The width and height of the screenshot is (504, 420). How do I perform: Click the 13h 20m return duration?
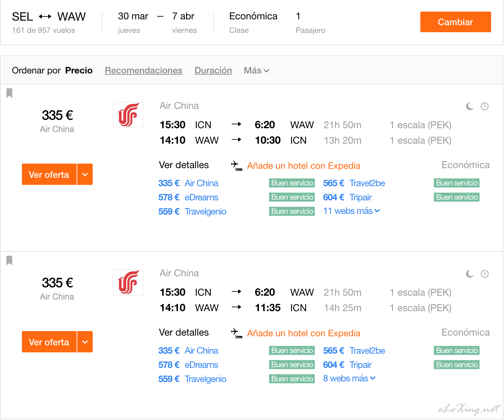[x=342, y=140]
